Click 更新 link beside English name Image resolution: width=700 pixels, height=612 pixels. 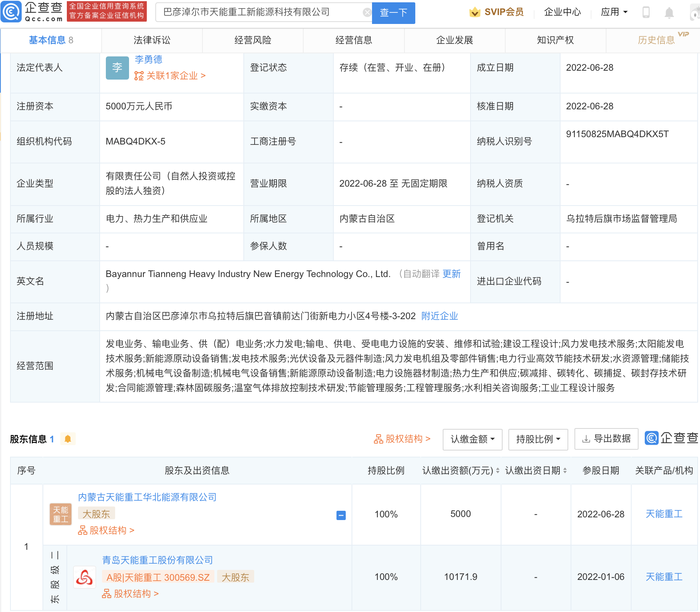[451, 274]
